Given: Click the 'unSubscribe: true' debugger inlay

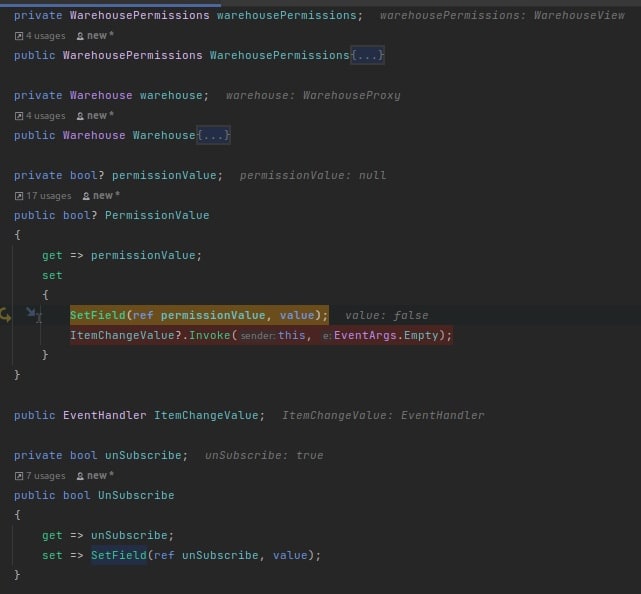Looking at the screenshot, I should coord(264,455).
